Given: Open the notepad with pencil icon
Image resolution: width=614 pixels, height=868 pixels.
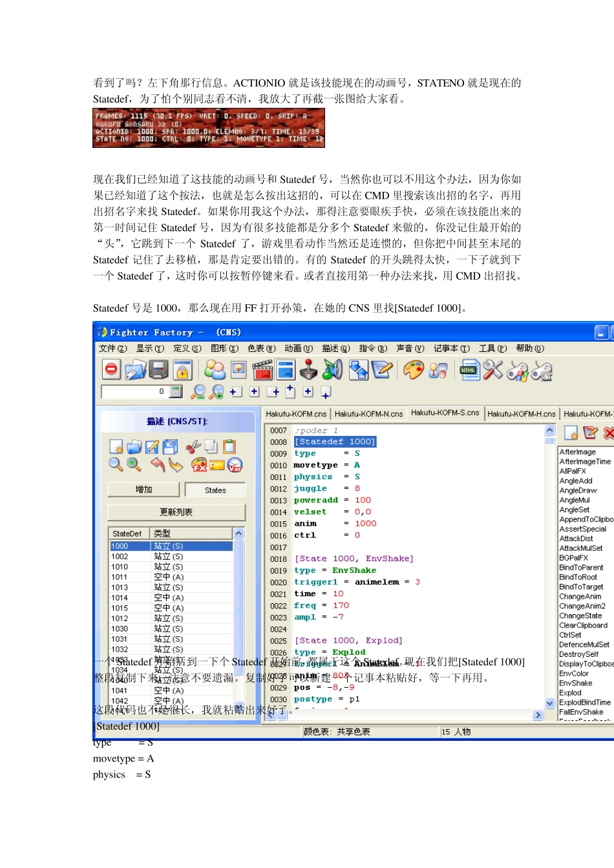Looking at the screenshot, I should click(x=381, y=369).
